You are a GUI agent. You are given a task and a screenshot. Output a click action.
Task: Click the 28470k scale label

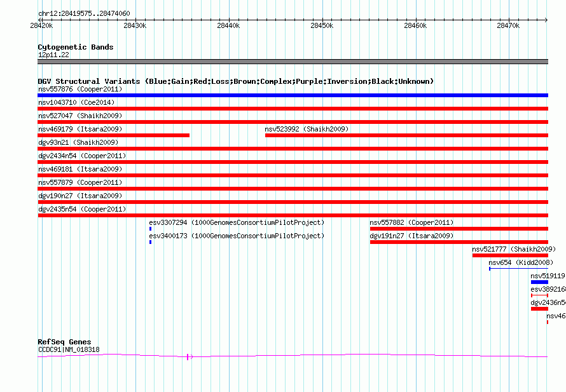coord(508,25)
